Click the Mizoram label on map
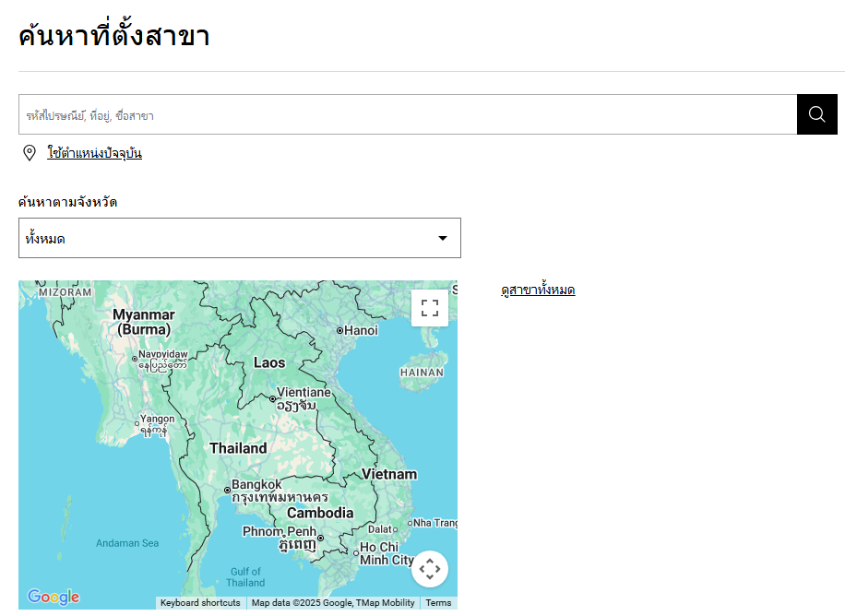The width and height of the screenshot is (845, 616). [65, 292]
